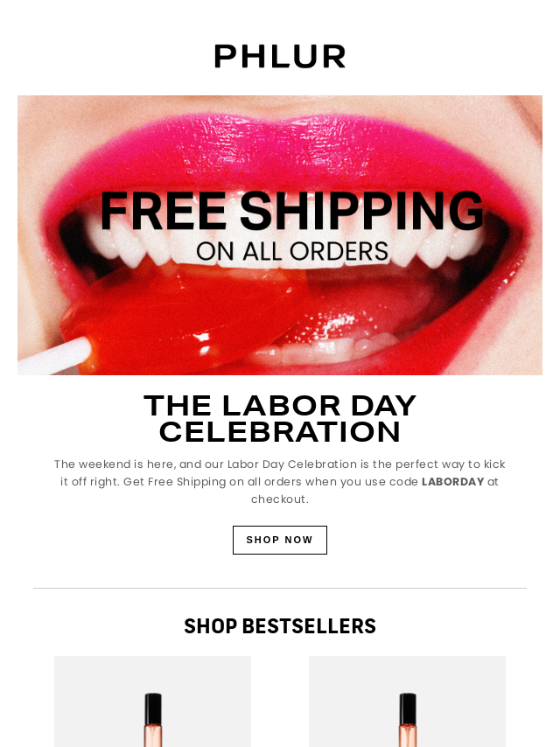
Task: Click the SHOP NOW button
Action: click(280, 540)
